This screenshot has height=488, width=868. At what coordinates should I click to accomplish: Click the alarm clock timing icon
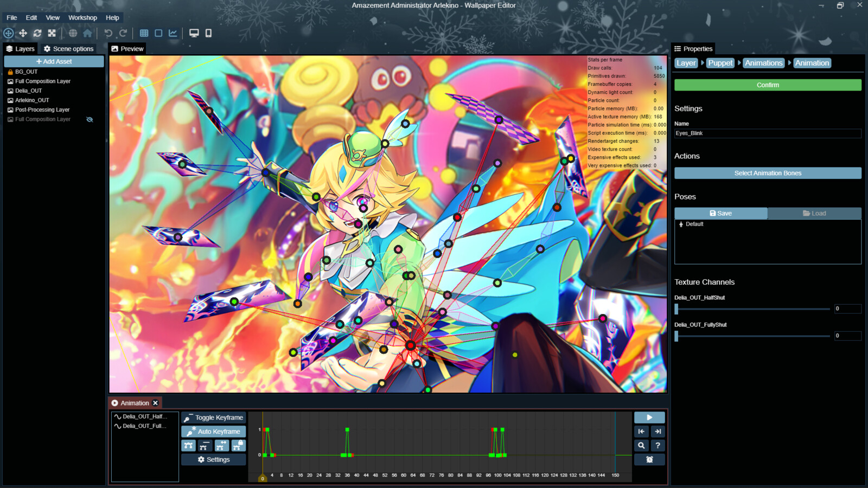(x=649, y=459)
